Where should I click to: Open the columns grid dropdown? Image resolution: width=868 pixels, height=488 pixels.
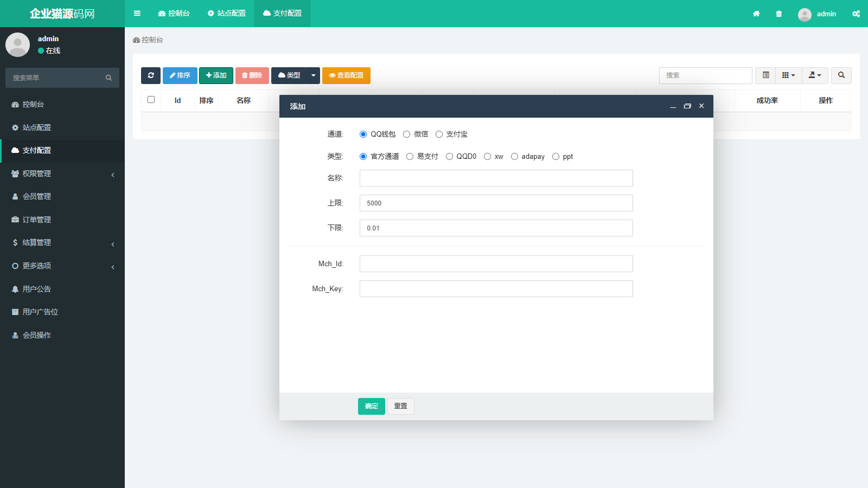point(788,75)
